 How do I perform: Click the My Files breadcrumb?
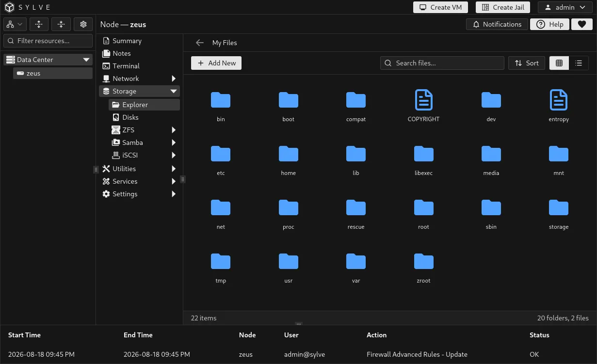coord(225,43)
